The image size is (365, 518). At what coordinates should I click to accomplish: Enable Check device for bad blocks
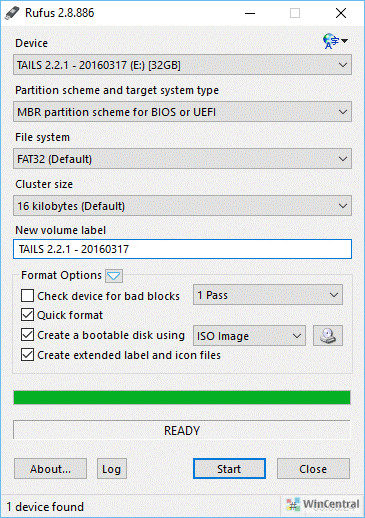27,296
